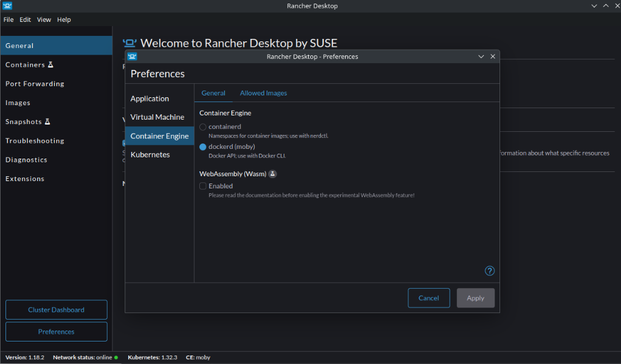The width and height of the screenshot is (621, 364).
Task: Open Virtual Machine preferences section
Action: coord(157,117)
